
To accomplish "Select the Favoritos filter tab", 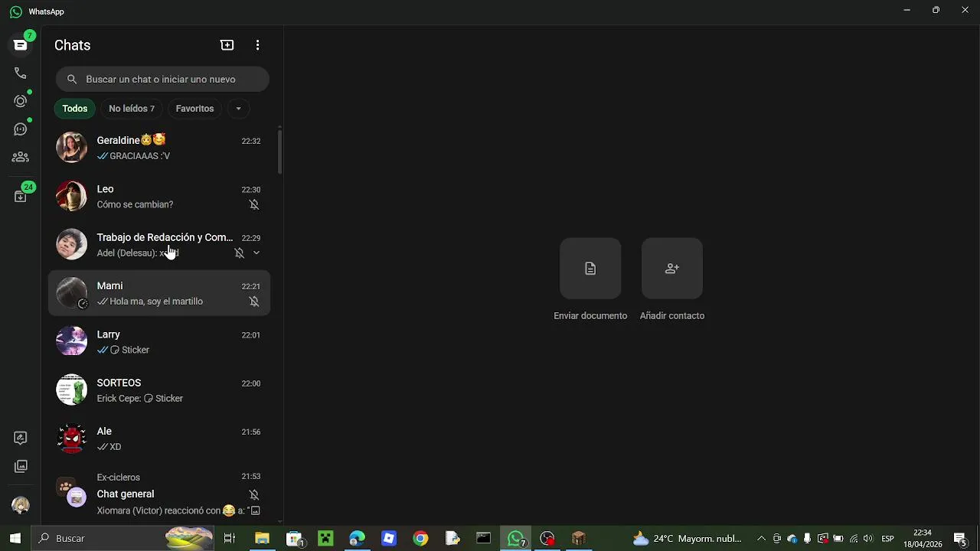I will (x=194, y=109).
